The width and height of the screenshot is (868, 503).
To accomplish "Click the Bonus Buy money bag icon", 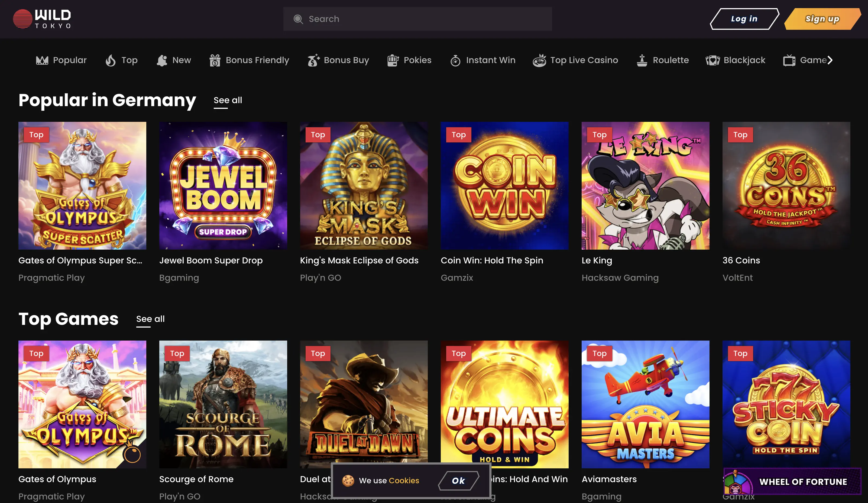I will [x=313, y=60].
